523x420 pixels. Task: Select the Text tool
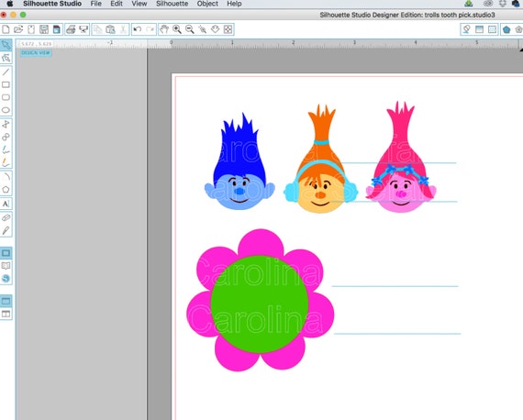click(6, 204)
